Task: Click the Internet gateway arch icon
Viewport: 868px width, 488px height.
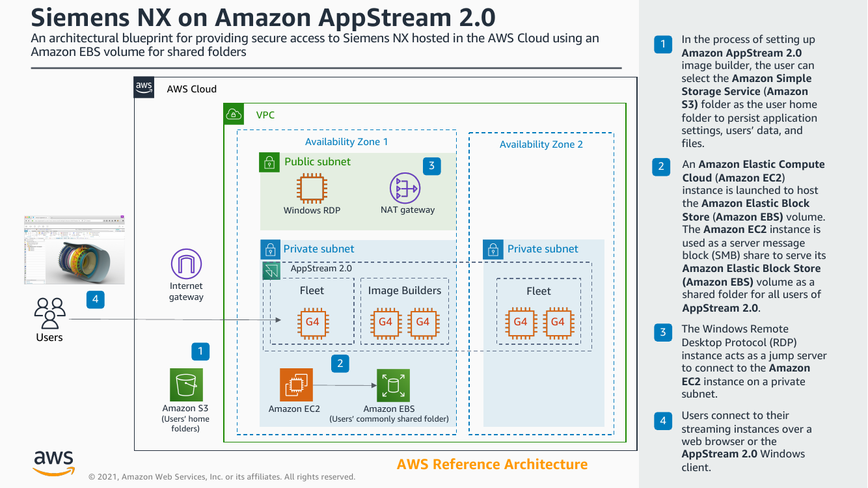Action: pyautogui.click(x=187, y=265)
